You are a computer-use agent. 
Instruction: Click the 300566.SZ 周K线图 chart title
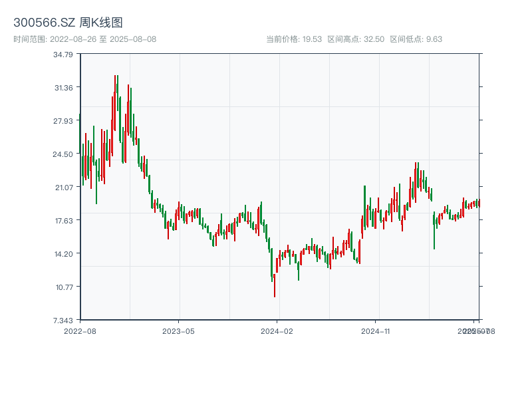point(68,23)
